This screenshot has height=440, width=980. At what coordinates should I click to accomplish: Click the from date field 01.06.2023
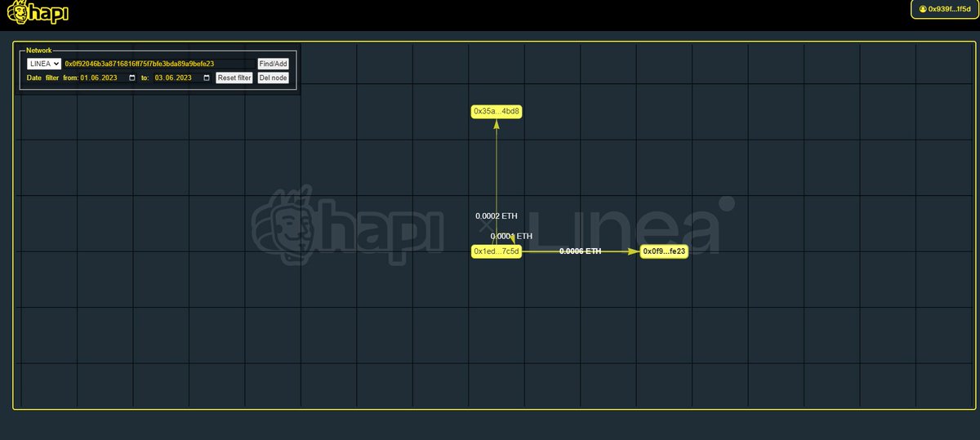[x=108, y=78]
